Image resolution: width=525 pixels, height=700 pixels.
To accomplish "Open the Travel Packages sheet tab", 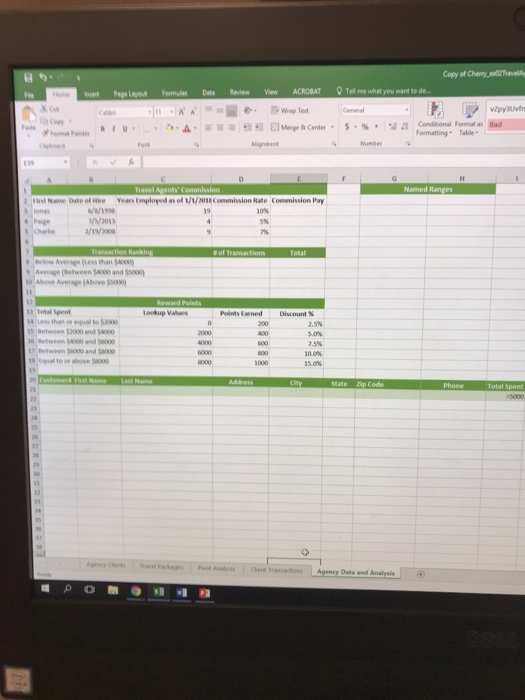I will coord(161,567).
